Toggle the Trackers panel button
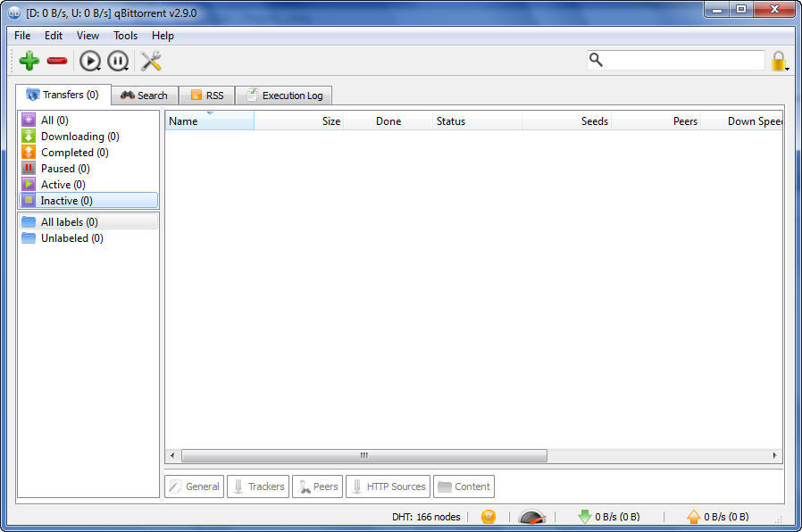 pos(257,486)
